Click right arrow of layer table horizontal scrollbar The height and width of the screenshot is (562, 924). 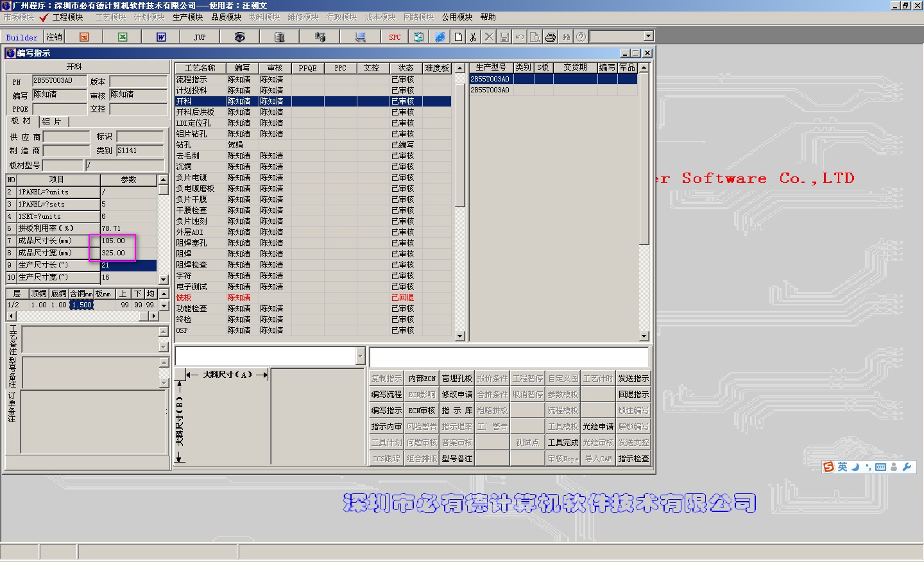tap(153, 316)
